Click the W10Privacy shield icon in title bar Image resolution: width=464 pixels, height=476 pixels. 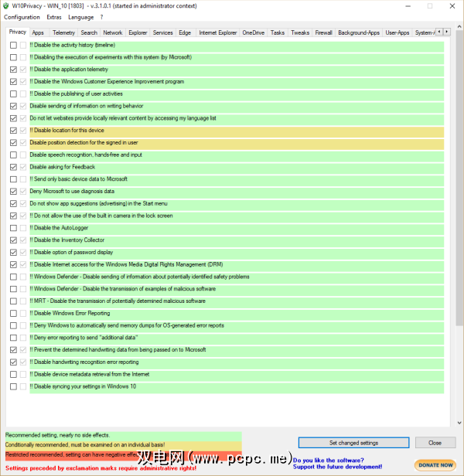(x=5, y=5)
